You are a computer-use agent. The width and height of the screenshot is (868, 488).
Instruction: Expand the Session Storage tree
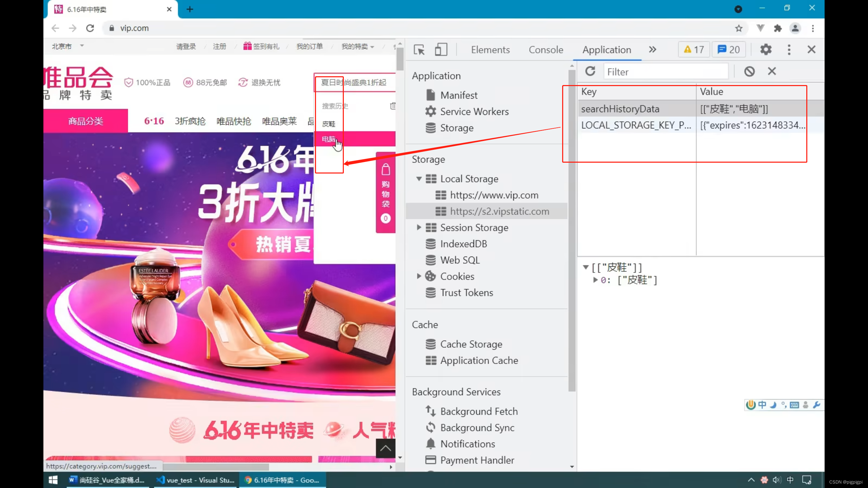(419, 227)
